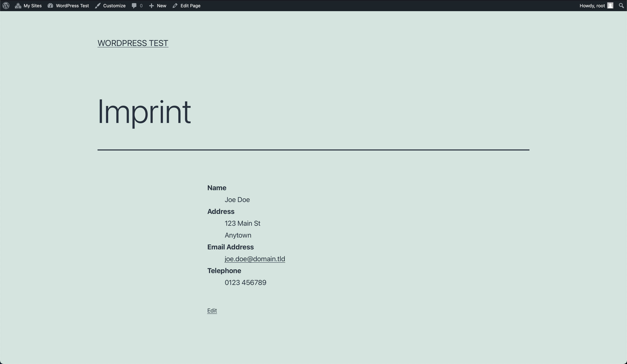Click the dashboard gauge icon beside WordPress Test
This screenshot has height=364, width=627.
(50, 5)
